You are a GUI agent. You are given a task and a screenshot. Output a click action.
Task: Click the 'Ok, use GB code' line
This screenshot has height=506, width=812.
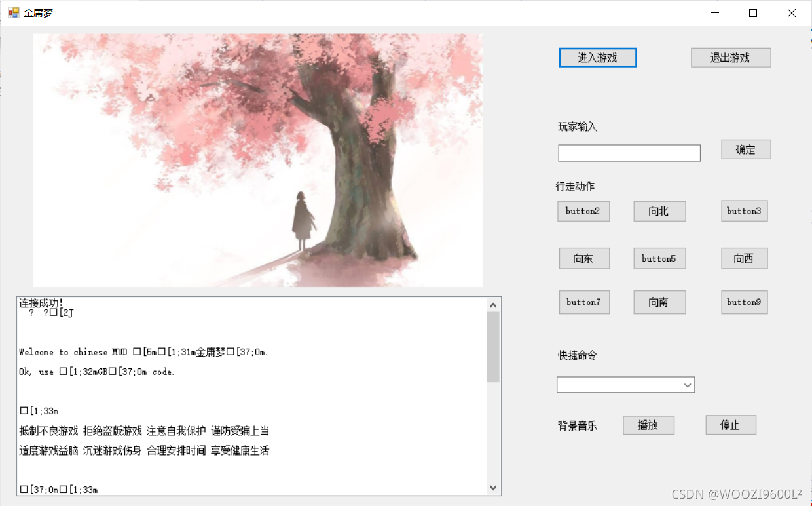(x=97, y=372)
